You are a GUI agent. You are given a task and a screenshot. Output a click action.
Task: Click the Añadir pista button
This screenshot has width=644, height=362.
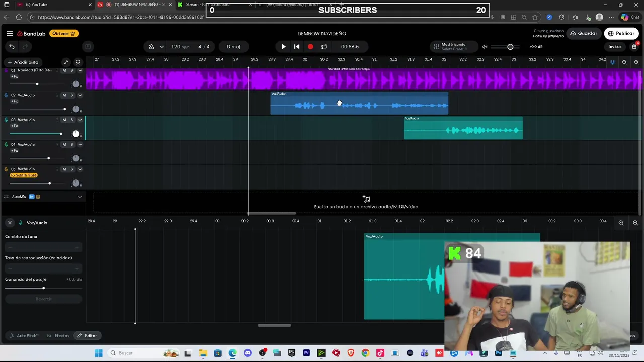tap(23, 62)
